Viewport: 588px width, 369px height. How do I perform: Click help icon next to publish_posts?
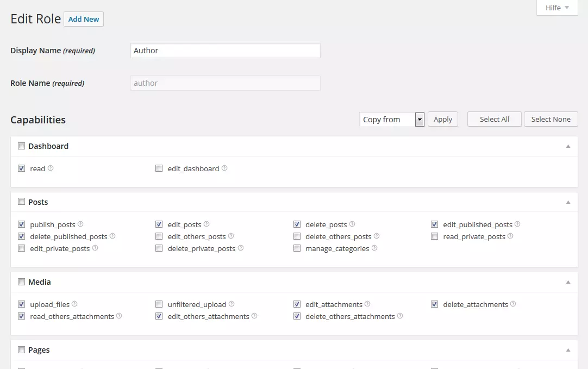point(80,224)
